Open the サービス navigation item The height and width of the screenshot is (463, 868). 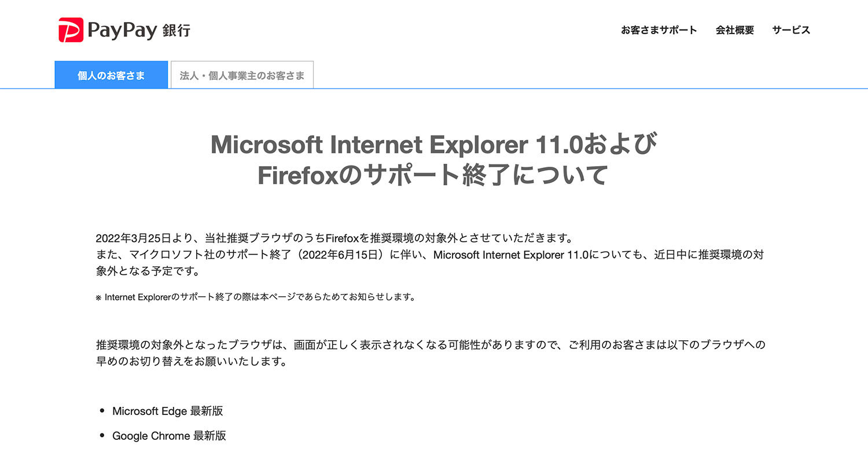791,30
